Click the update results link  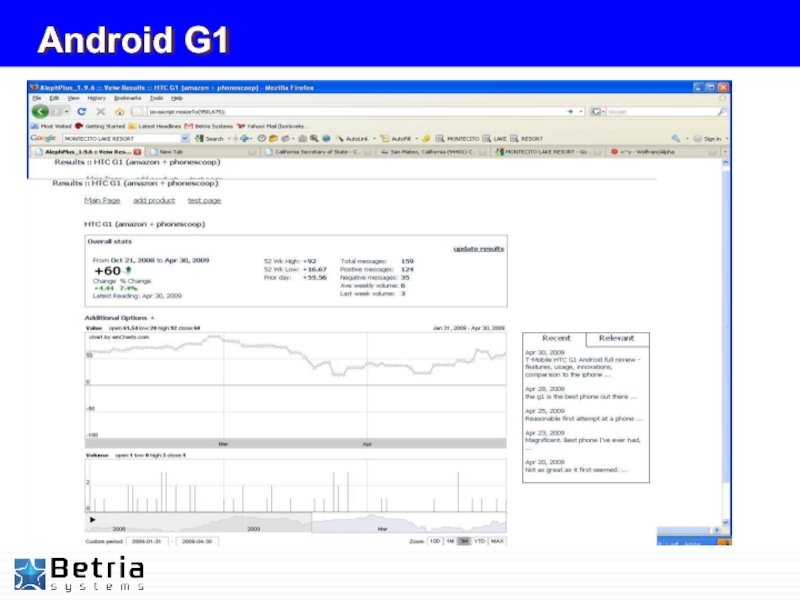click(x=479, y=248)
